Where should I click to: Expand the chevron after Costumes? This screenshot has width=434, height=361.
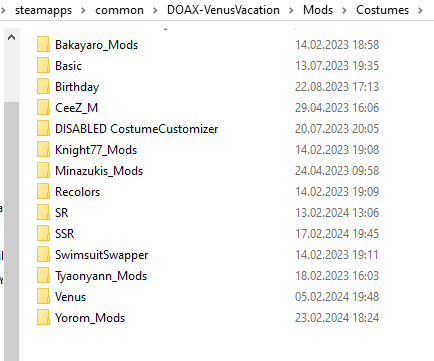point(420,11)
